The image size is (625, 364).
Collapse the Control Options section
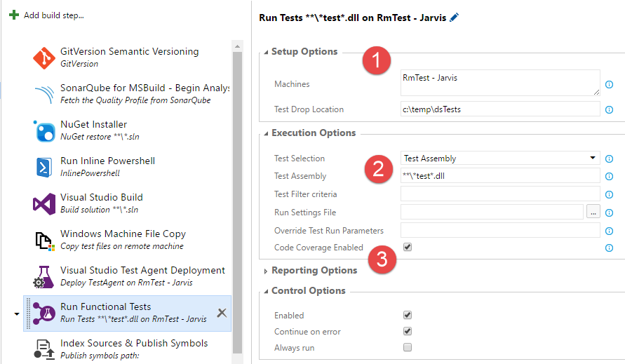pos(266,292)
